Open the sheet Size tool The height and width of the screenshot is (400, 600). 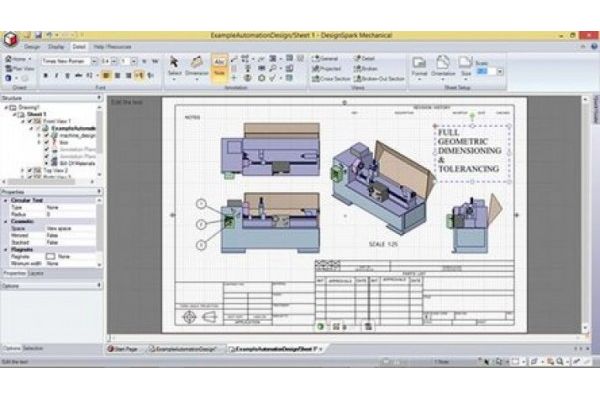466,66
